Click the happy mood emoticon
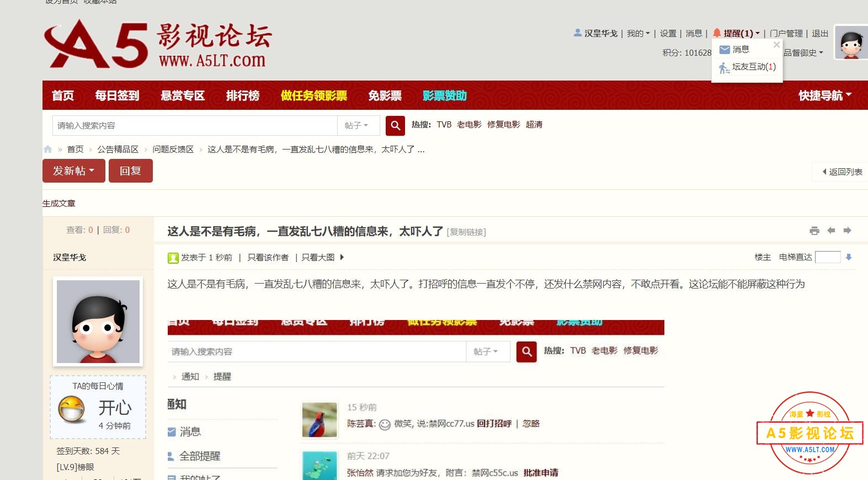This screenshot has width=868, height=480. click(x=72, y=409)
